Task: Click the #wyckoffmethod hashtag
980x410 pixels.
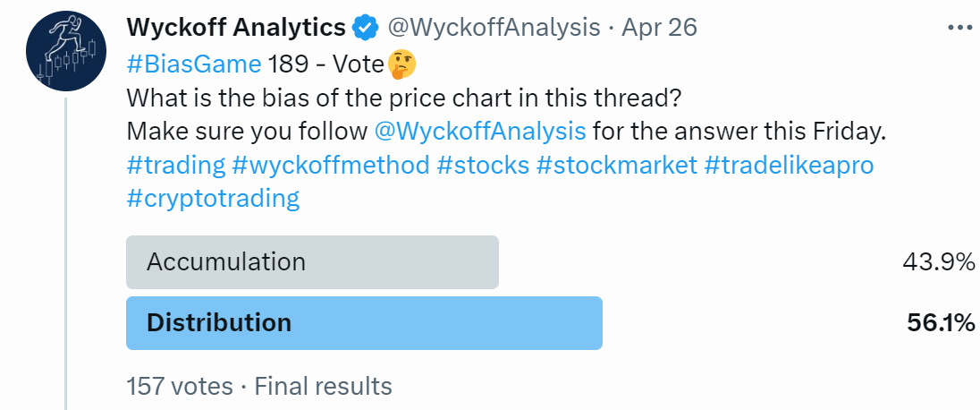Action: click(x=330, y=165)
